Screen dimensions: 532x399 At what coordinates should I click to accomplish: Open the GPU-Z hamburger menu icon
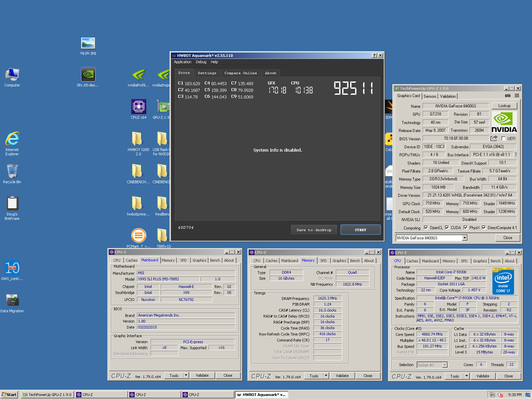click(517, 96)
